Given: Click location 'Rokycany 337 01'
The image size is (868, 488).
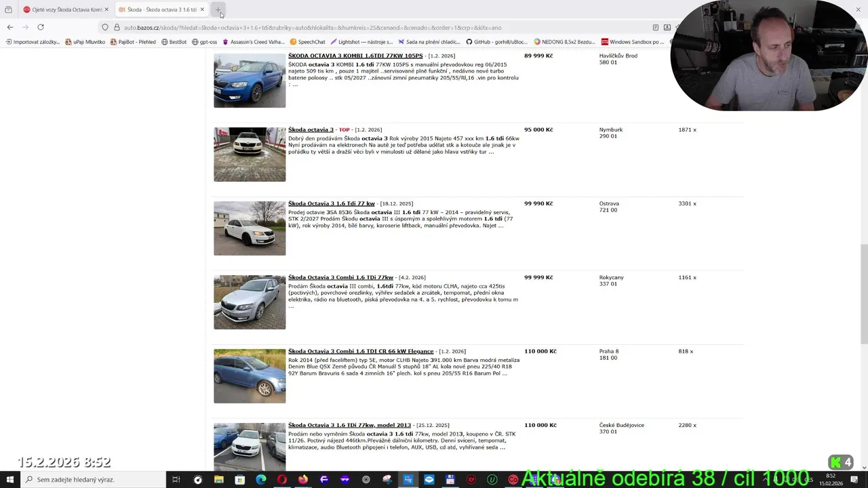Looking at the screenshot, I should [612, 281].
